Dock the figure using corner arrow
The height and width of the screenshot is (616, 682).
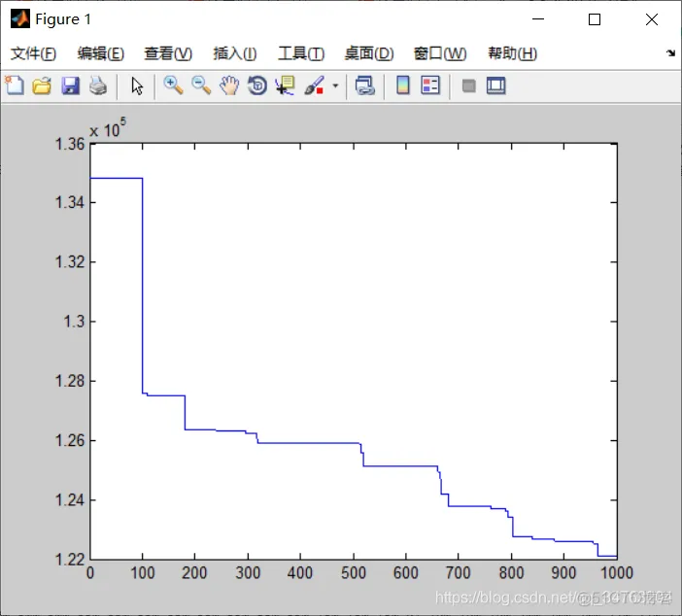(x=670, y=53)
